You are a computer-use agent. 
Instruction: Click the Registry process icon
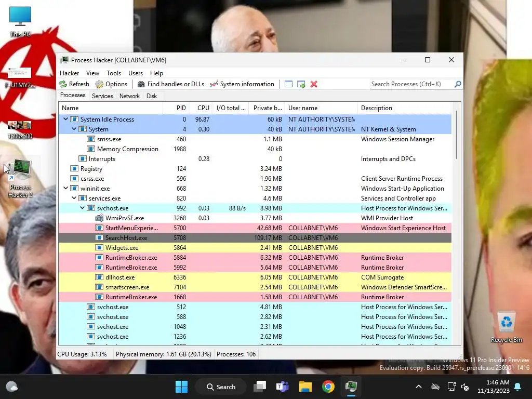click(x=74, y=169)
